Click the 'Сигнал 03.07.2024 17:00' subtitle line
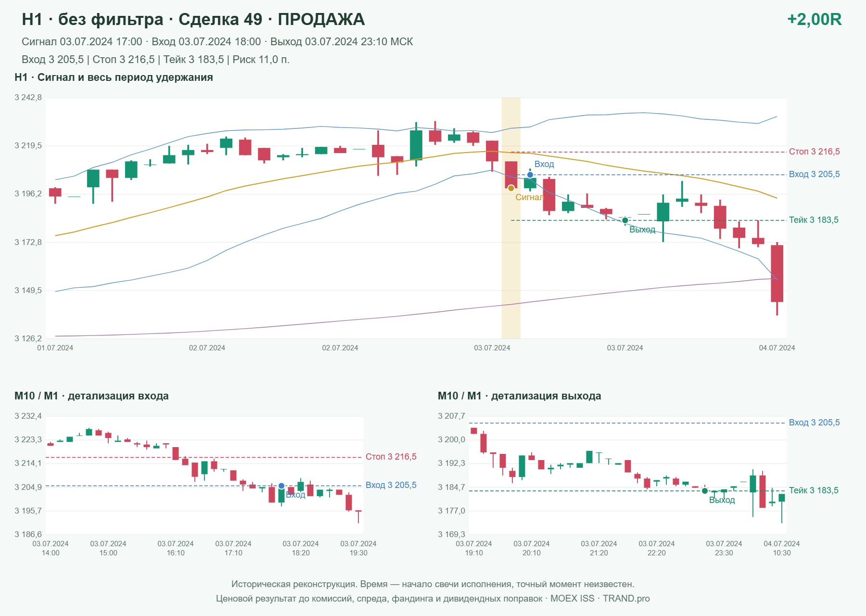Viewport: 866px width, 616px height. point(217,42)
